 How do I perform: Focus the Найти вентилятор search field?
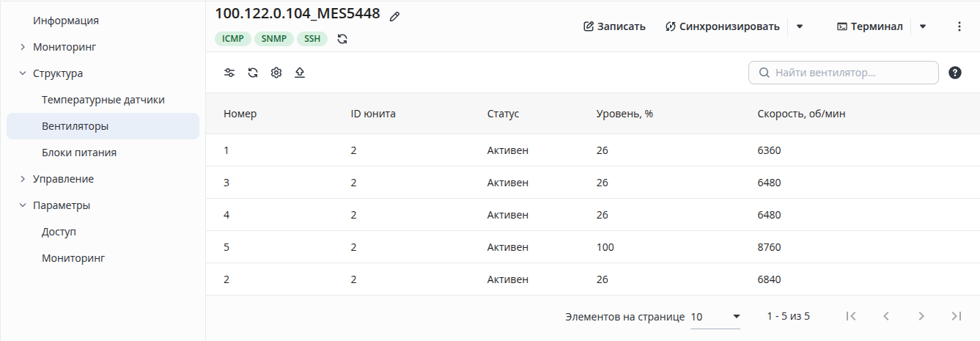pyautogui.click(x=844, y=73)
